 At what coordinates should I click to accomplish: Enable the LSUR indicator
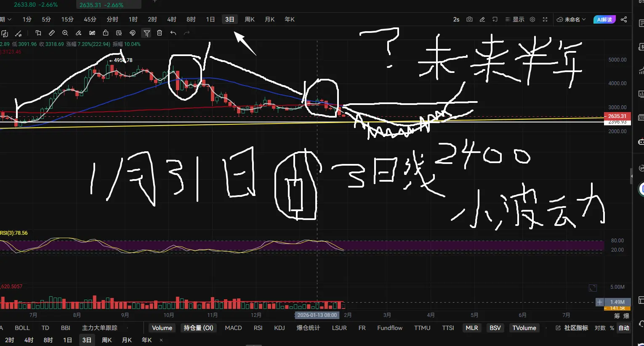tap(339, 328)
